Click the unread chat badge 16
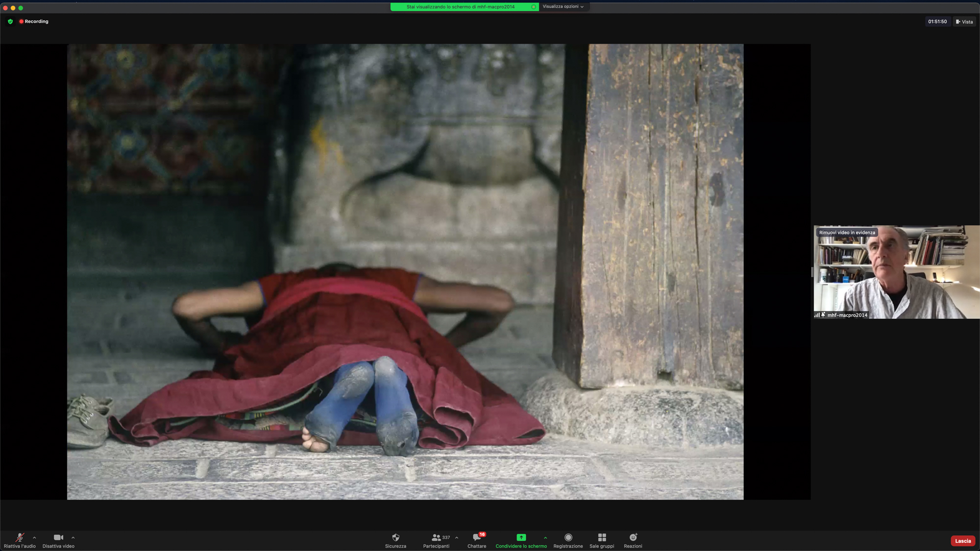 (482, 534)
